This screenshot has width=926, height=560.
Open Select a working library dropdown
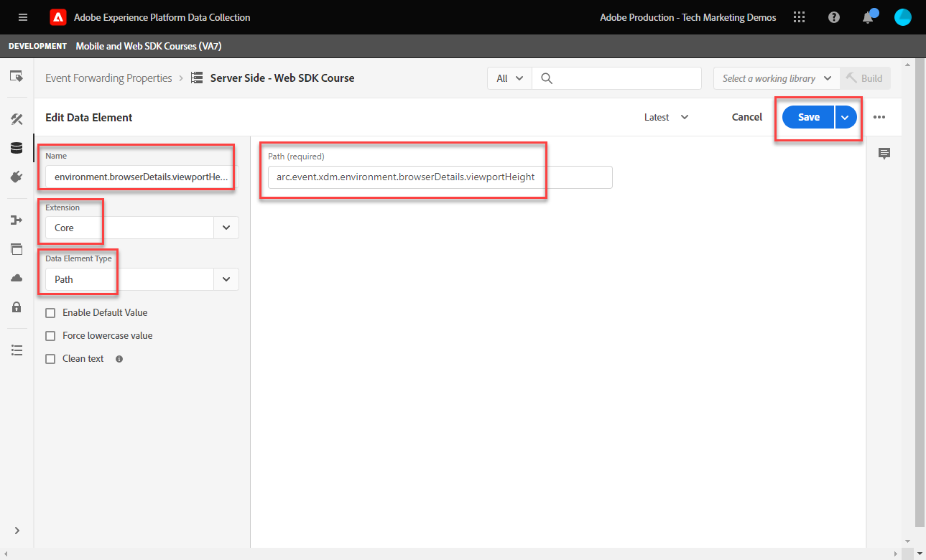(776, 78)
